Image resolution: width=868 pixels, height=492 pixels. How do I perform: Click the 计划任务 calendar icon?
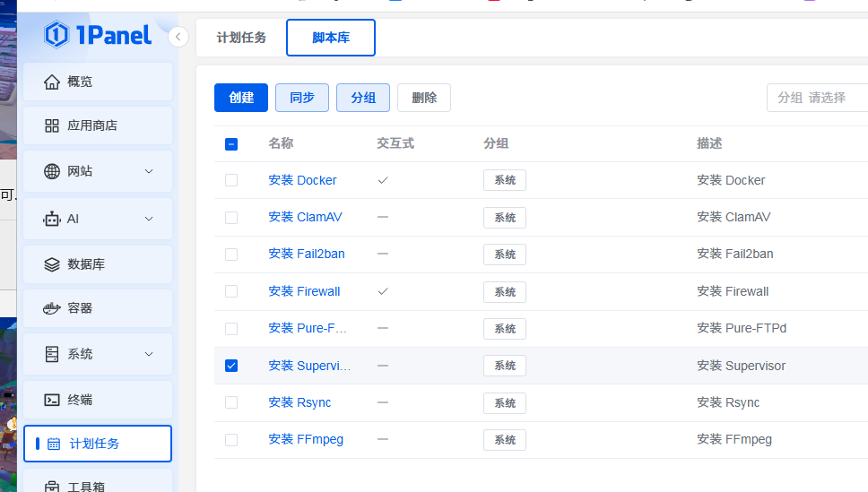[x=54, y=444]
